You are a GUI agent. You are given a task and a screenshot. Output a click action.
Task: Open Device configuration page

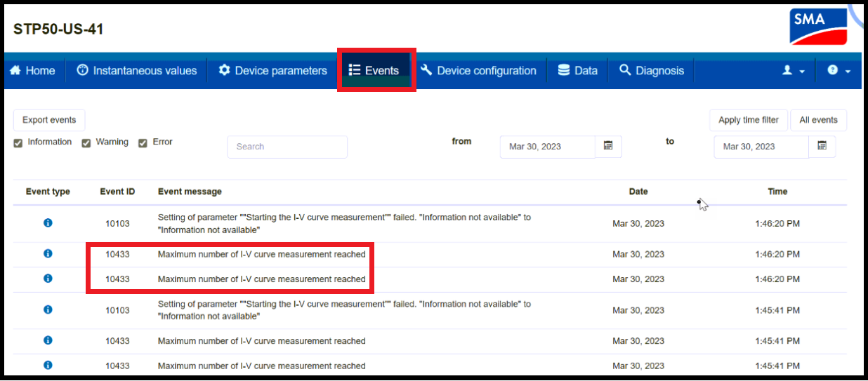[x=478, y=70]
